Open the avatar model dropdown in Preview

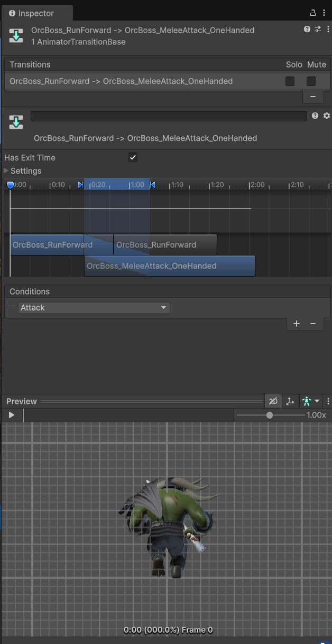tap(310, 401)
